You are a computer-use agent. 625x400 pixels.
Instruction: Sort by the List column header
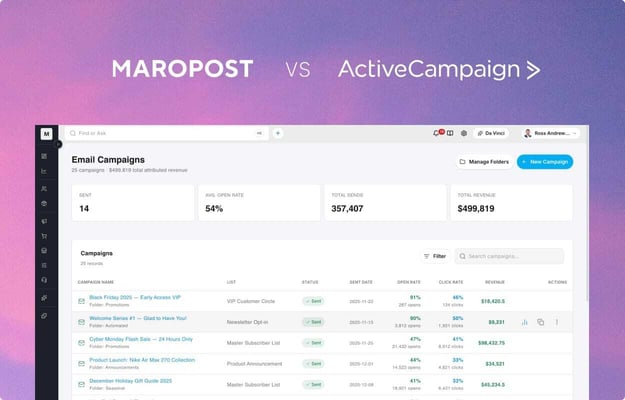pyautogui.click(x=231, y=282)
